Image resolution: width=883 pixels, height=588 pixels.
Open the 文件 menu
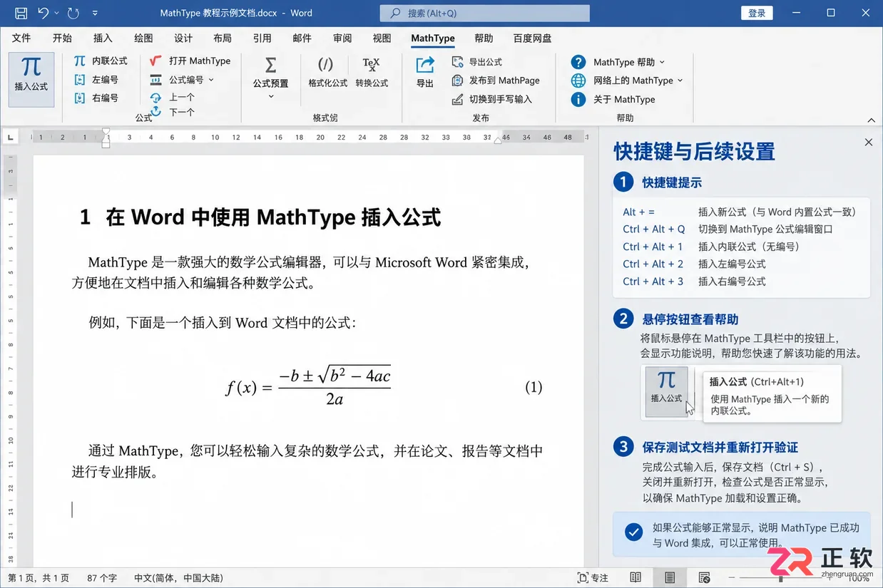tap(21, 38)
